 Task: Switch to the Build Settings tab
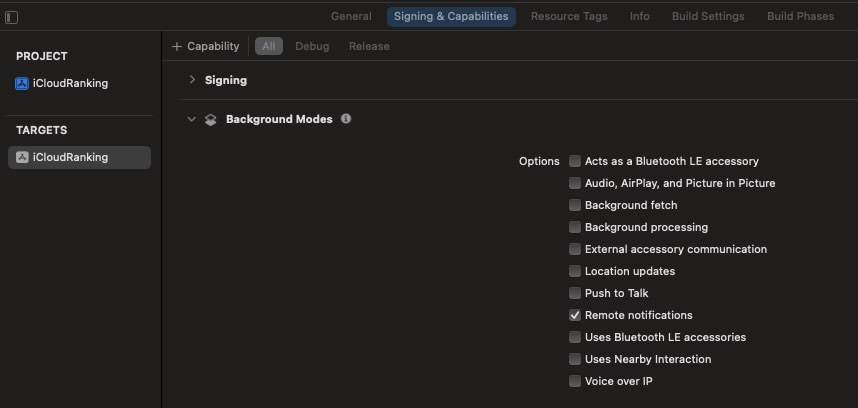tap(708, 16)
